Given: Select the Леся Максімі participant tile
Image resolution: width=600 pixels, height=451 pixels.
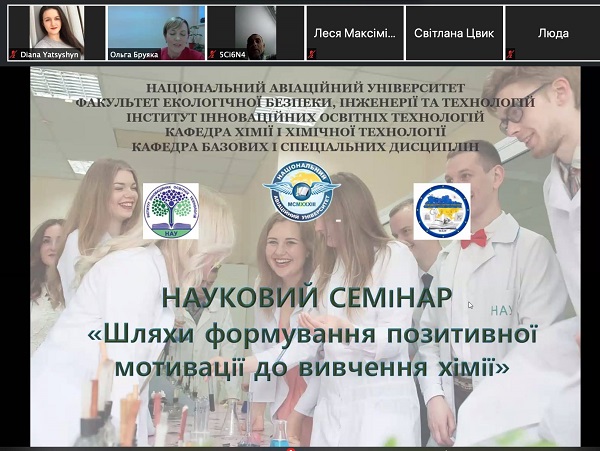Looking at the screenshot, I should tap(354, 32).
